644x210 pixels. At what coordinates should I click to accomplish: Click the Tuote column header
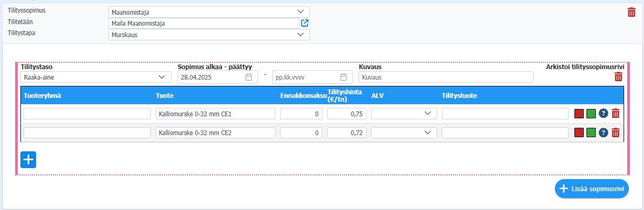164,95
